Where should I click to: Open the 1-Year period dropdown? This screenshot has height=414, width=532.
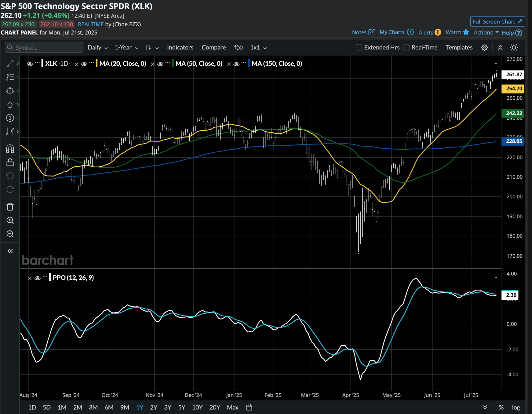pyautogui.click(x=127, y=48)
